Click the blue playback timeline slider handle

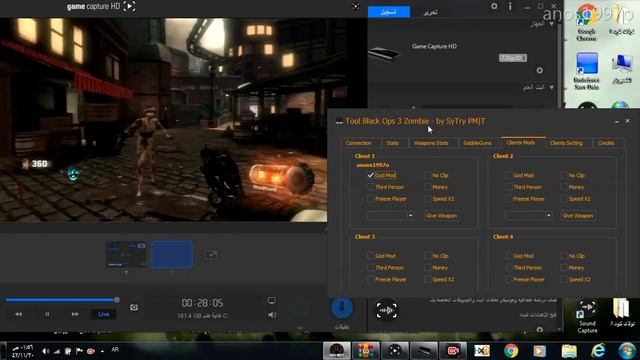point(117,300)
